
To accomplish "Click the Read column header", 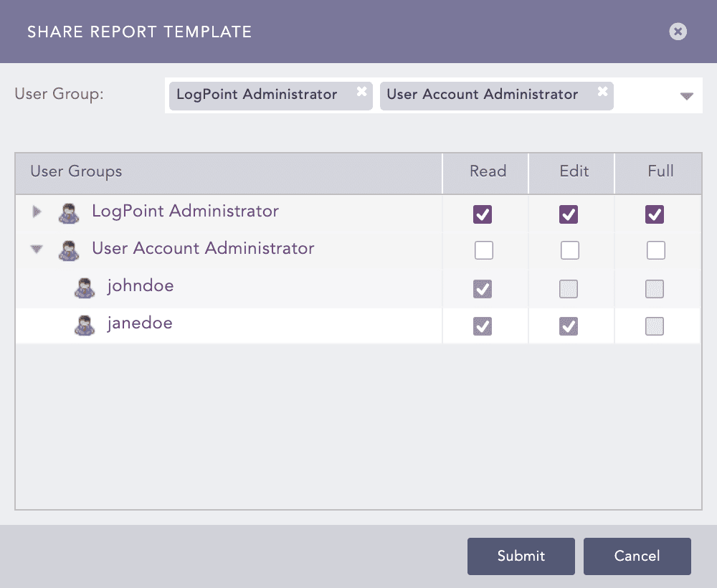I will pos(487,172).
